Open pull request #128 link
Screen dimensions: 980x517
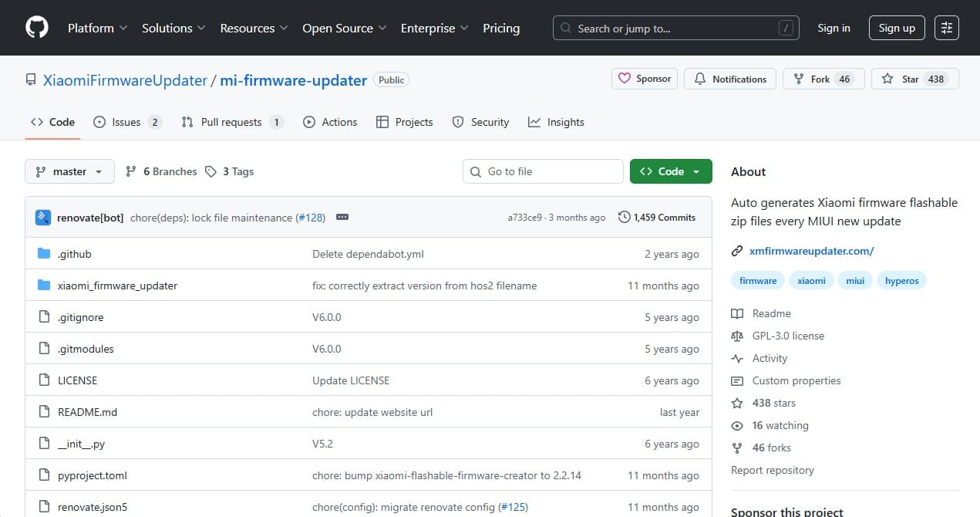[x=310, y=218]
